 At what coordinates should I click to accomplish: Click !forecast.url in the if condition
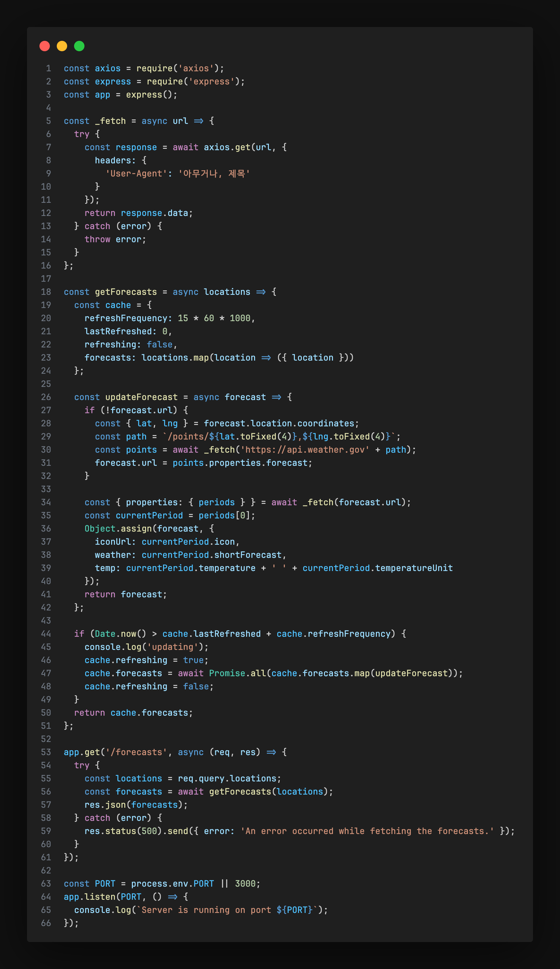139,410
